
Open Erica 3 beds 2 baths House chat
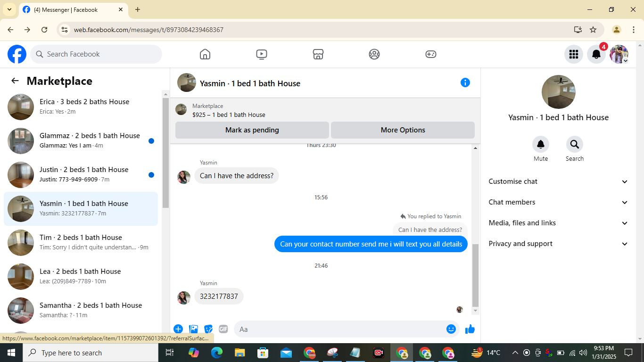pos(81,107)
